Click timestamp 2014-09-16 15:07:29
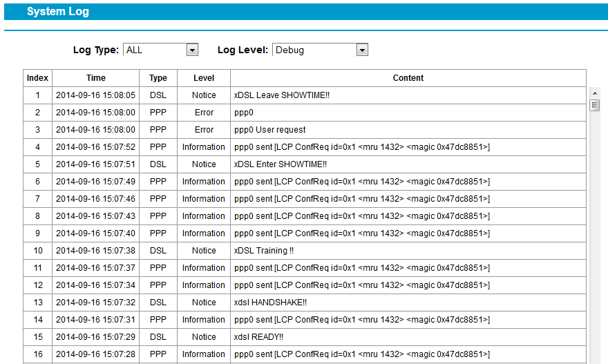 96,337
